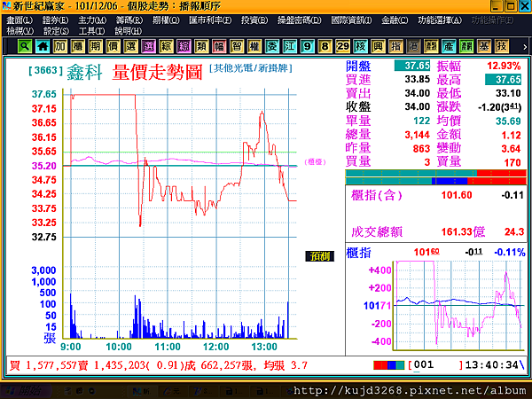The height and width of the screenshot is (399, 532).
Task: Click the 買進 price 33.85
Action: 418,79
